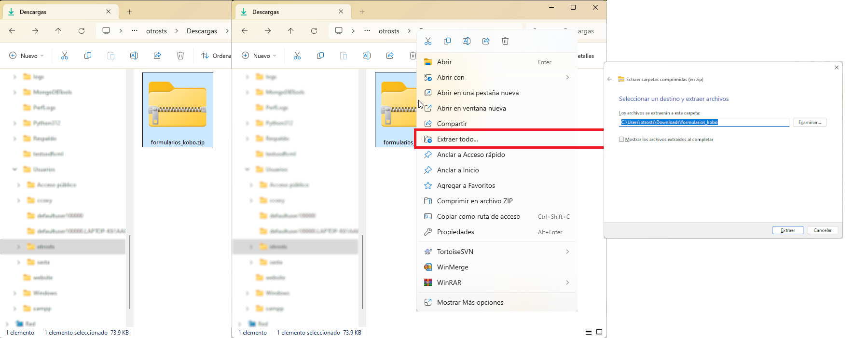Open the Nuevo dropdown in first window

pos(27,56)
